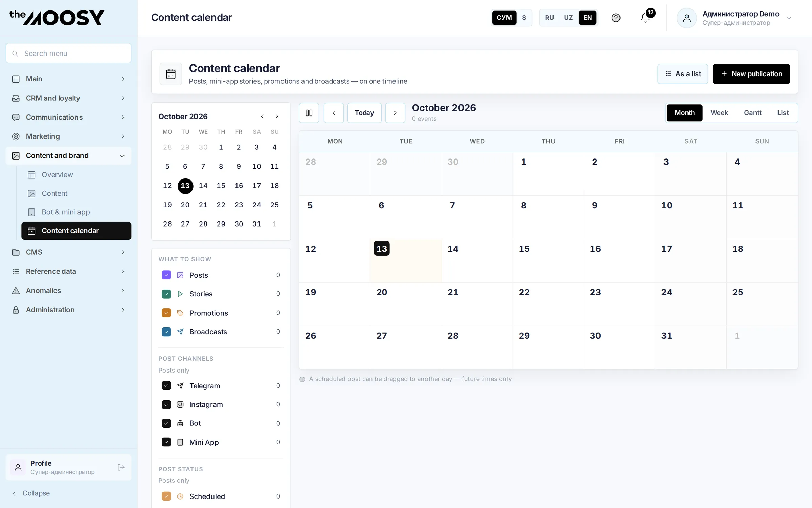The width and height of the screenshot is (812, 508).
Task: Click the logout icon beside Profile
Action: coord(121,467)
